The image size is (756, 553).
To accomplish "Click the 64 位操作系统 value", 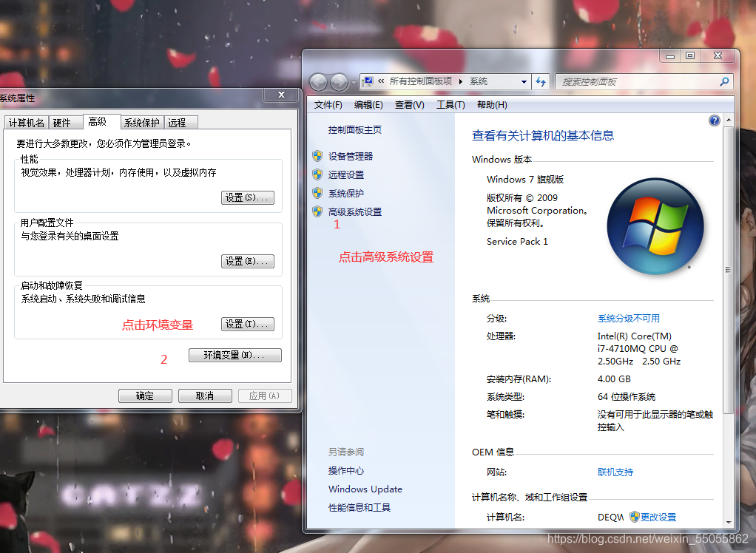I will [627, 396].
